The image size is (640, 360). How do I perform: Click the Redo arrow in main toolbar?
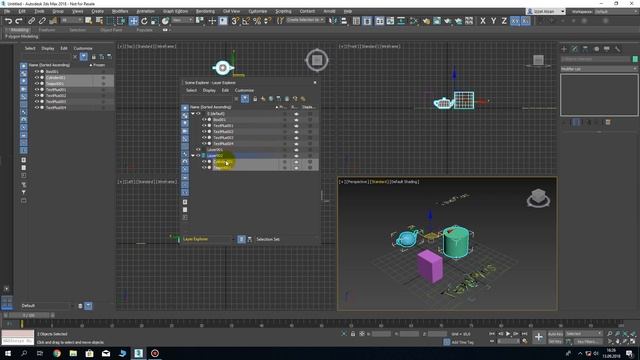point(19,21)
